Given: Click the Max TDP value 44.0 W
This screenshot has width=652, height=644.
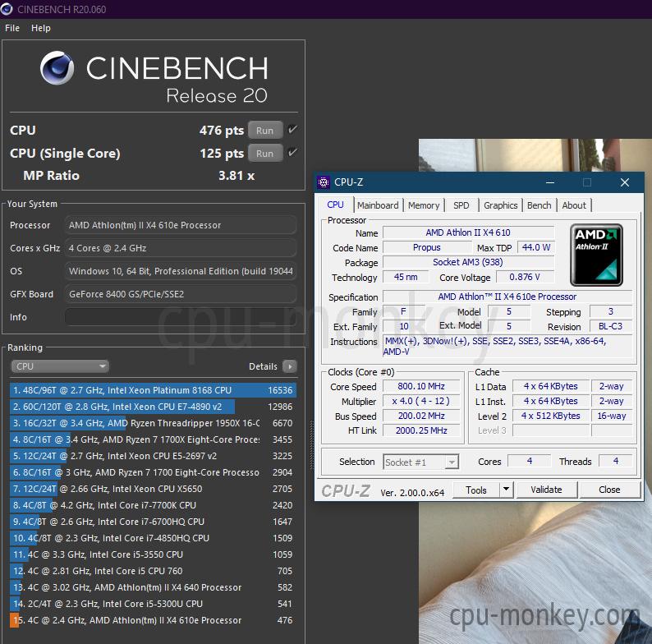Looking at the screenshot, I should click(x=536, y=247).
